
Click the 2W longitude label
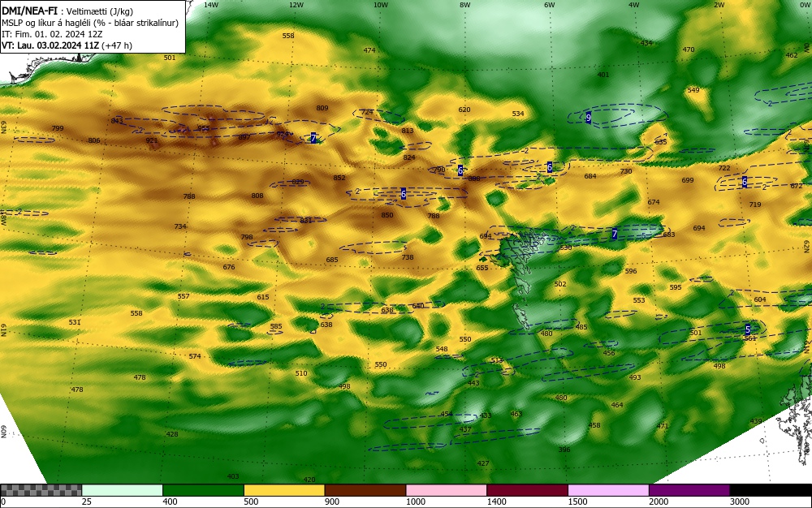coord(719,5)
